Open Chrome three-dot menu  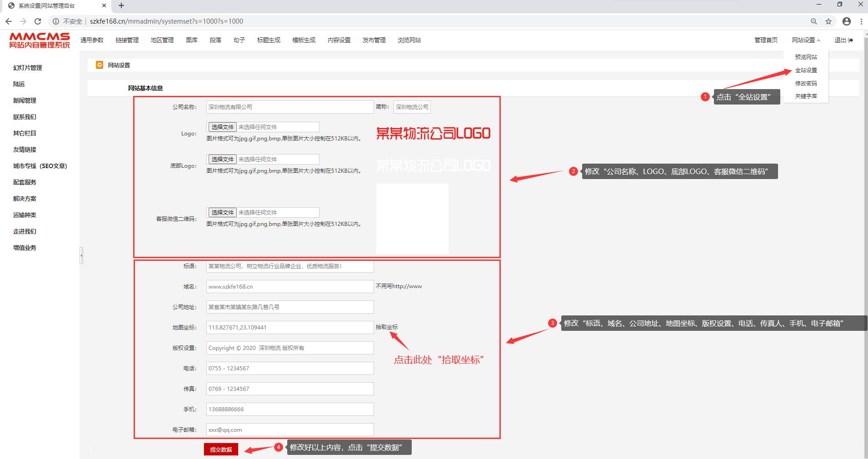(x=861, y=21)
